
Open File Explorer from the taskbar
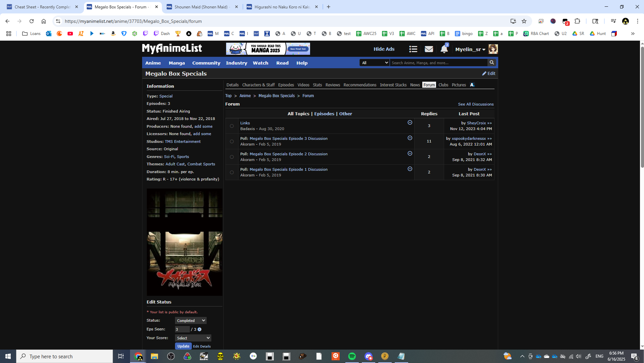pyautogui.click(x=154, y=356)
